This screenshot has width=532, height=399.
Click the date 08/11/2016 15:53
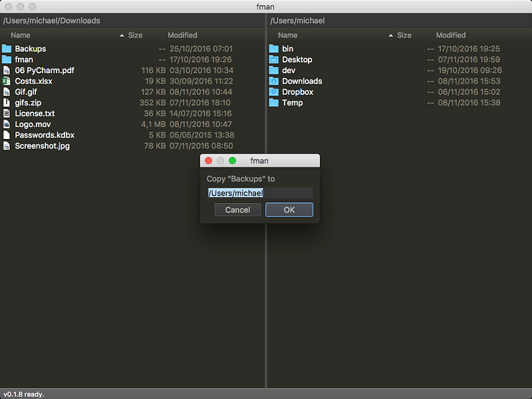click(x=469, y=81)
